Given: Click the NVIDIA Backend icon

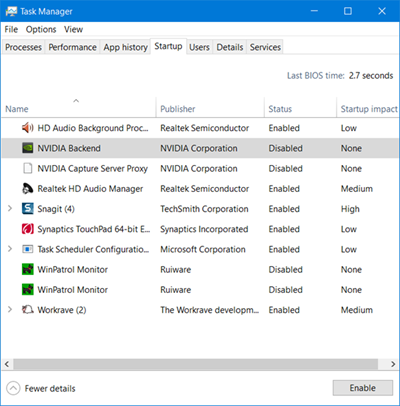Looking at the screenshot, I should pyautogui.click(x=28, y=148).
